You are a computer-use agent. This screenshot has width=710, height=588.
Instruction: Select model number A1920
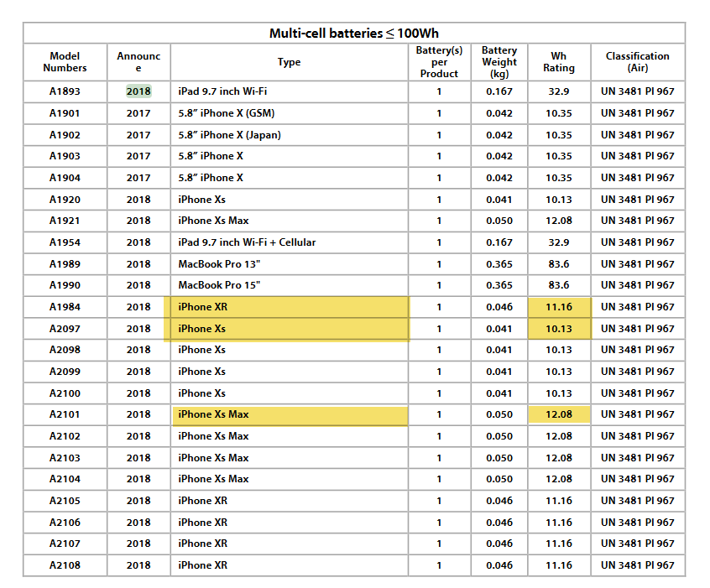click(65, 200)
